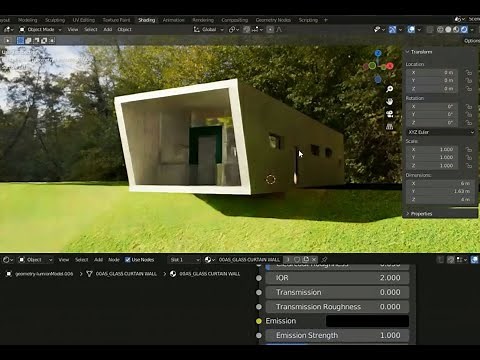Viewport: 480px width, 360px height.
Task: Click the hand pan view gizmo
Action: click(389, 102)
